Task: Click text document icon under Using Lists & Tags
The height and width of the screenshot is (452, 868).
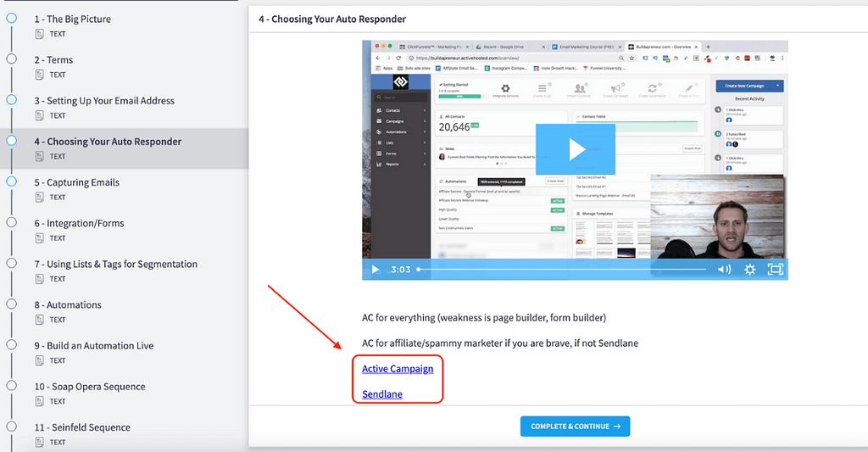Action: 39,279
